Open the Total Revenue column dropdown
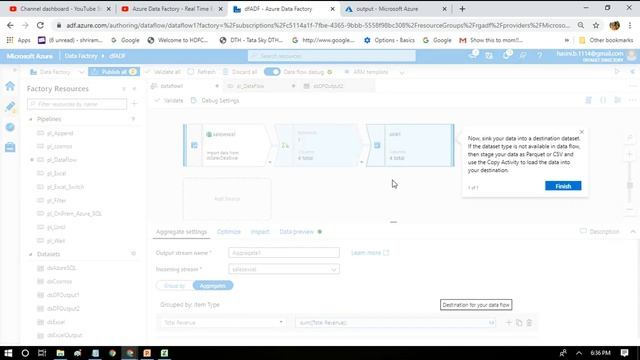Viewport: 640px width, 360px height. [222, 323]
